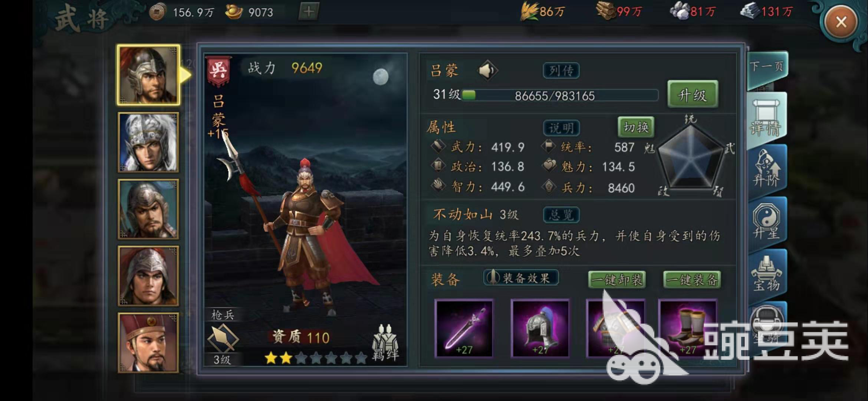Viewport: 868px width, 401px height.
Task: Select the equipped helmet slot
Action: (x=540, y=328)
